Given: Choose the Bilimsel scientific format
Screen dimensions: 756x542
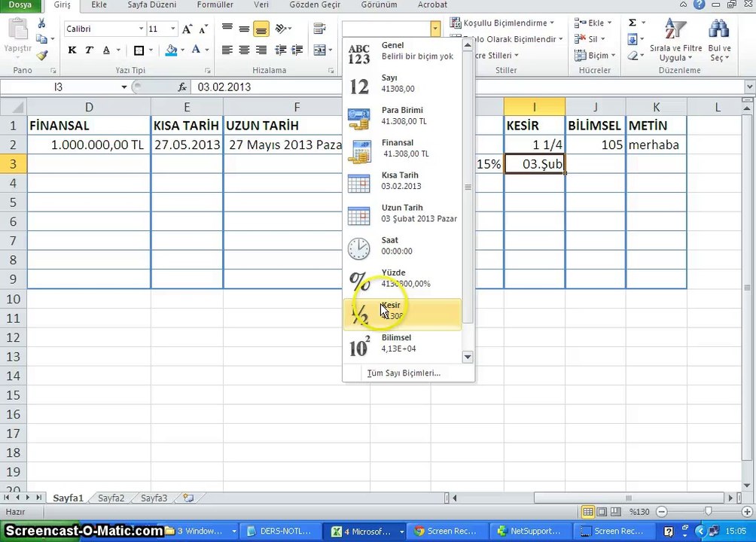Looking at the screenshot, I should click(x=402, y=344).
